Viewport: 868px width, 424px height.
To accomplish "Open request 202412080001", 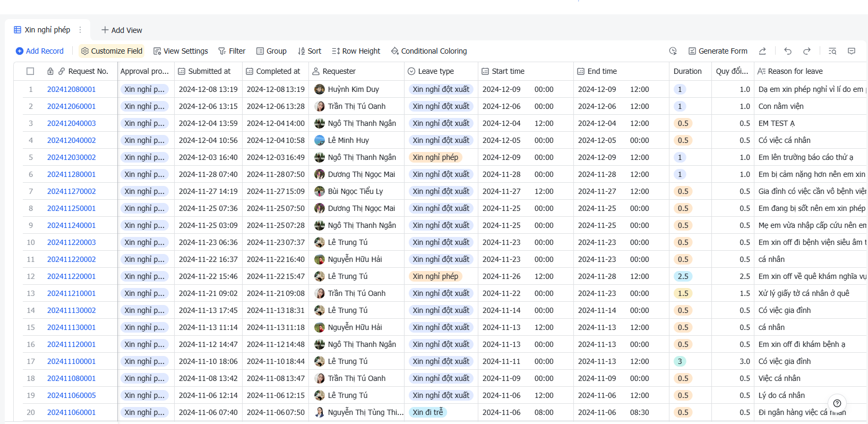I will (x=72, y=89).
